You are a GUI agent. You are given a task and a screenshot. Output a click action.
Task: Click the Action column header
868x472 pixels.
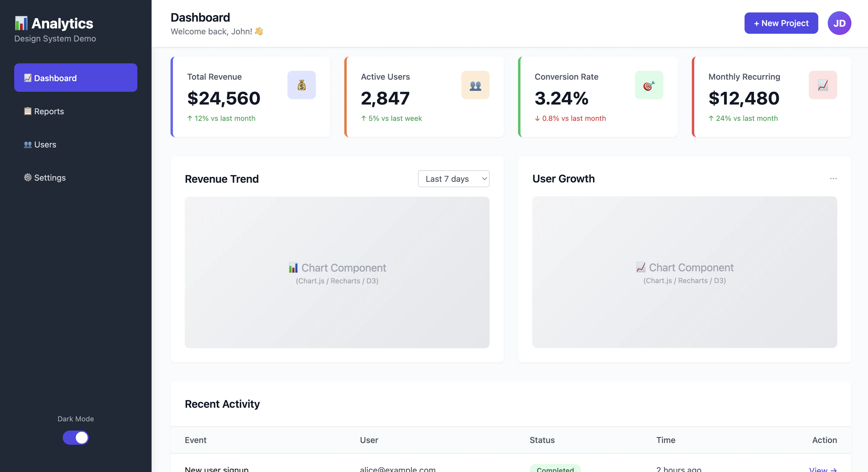tap(824, 440)
